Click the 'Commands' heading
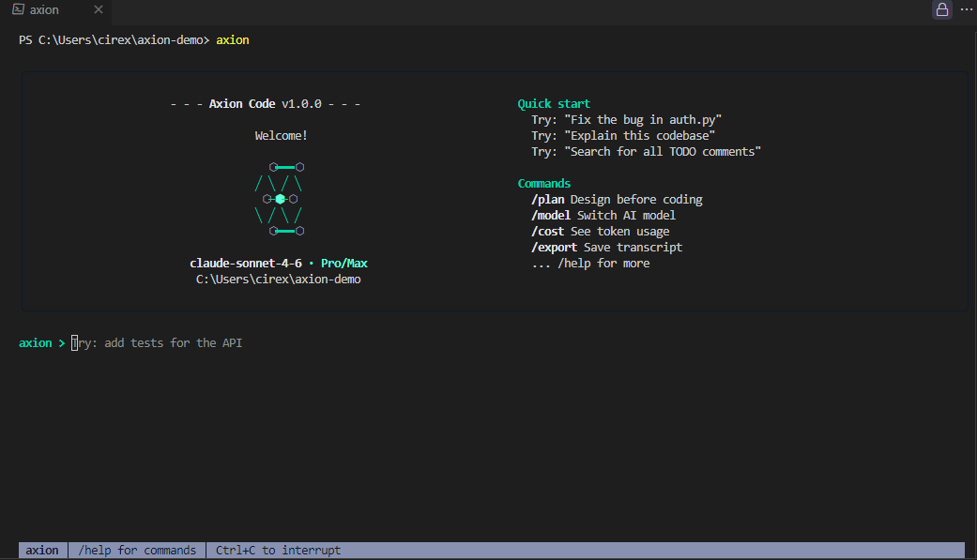977x560 pixels. pos(544,184)
